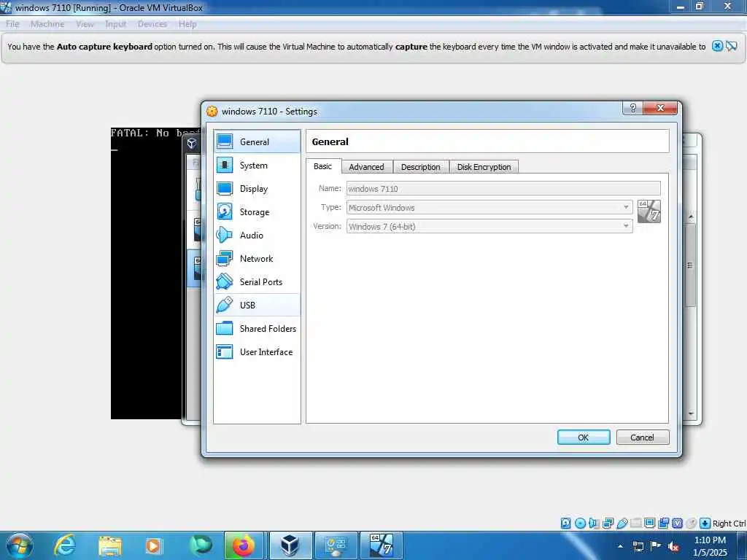Viewport: 747px width, 560px height.
Task: Click the shared folders status bar indicator
Action: (x=636, y=524)
